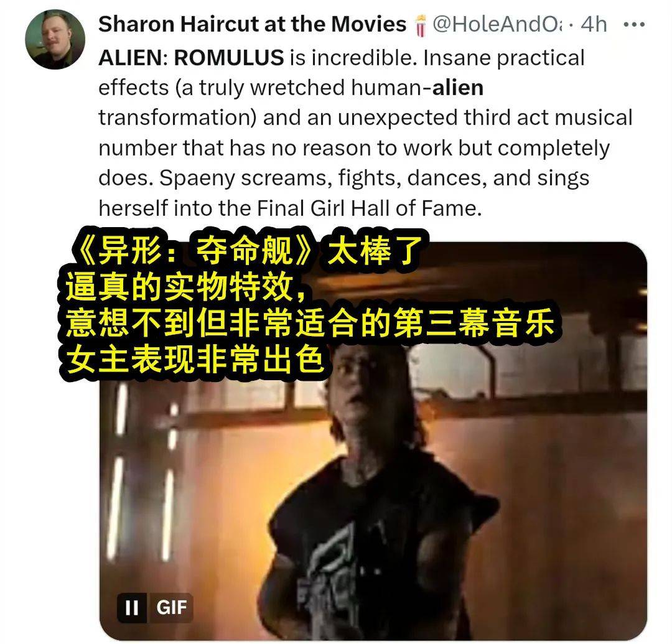Screen dimensions: 672x644
Task: Click the bold word alien after human-
Action: click(458, 88)
